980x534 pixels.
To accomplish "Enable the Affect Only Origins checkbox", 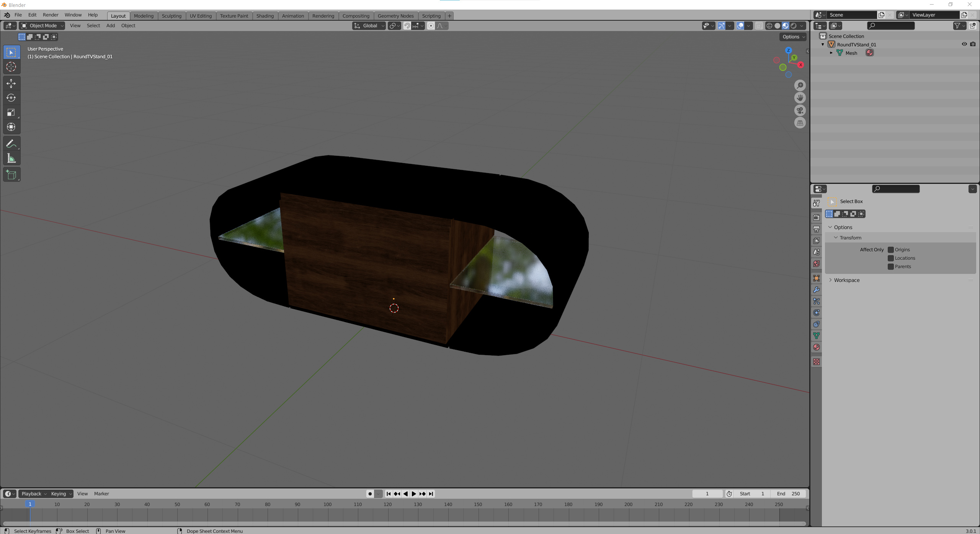I will tap(891, 250).
